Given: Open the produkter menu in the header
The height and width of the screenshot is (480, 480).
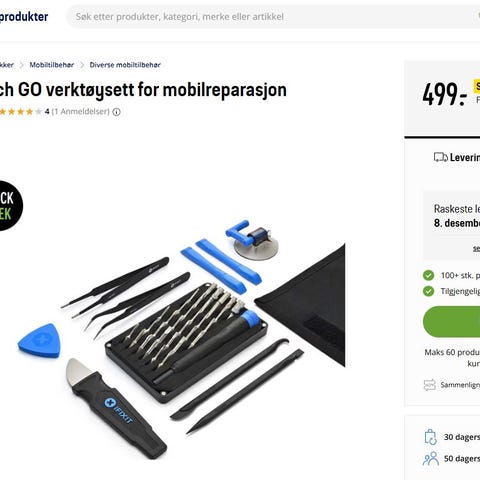Looking at the screenshot, I should [23, 17].
